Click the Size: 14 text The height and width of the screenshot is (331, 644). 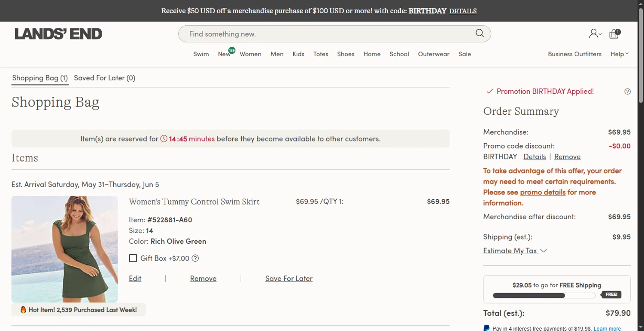coord(141,230)
